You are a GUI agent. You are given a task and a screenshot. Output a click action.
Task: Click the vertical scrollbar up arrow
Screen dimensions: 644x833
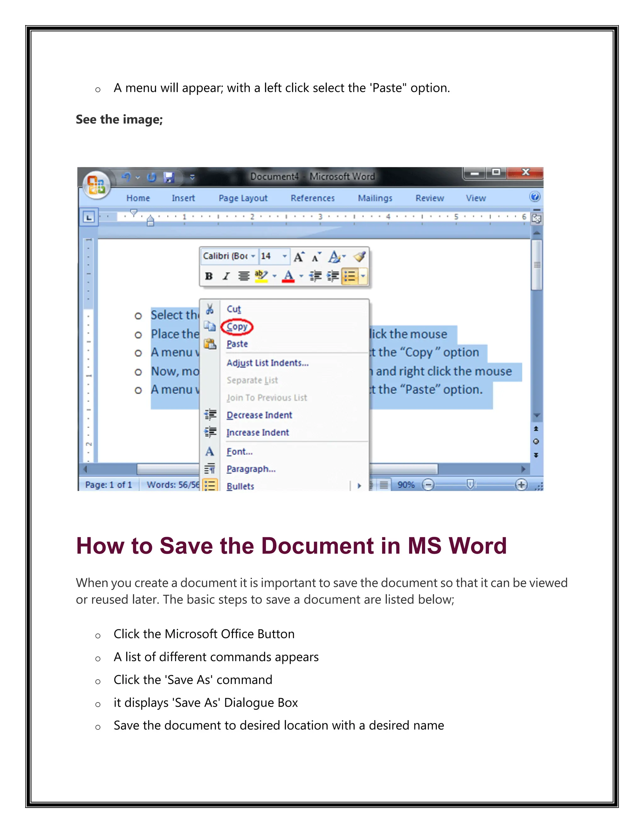click(536, 233)
